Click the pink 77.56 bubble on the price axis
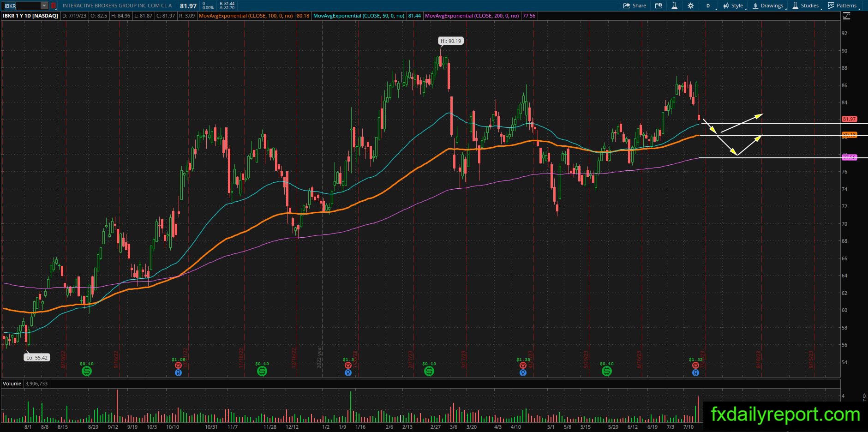This screenshot has width=868, height=432. coord(850,157)
